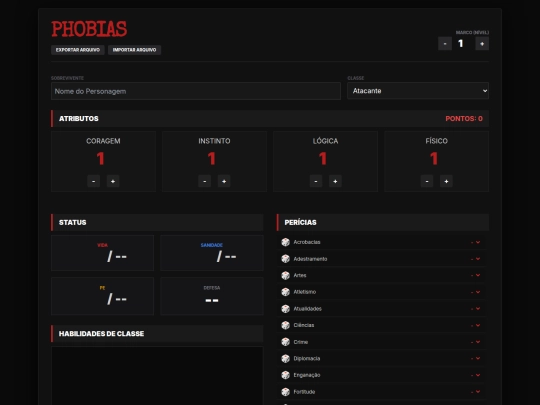The height and width of the screenshot is (405, 540).
Task: Roll the dice icon for Fortitude
Action: click(x=285, y=392)
